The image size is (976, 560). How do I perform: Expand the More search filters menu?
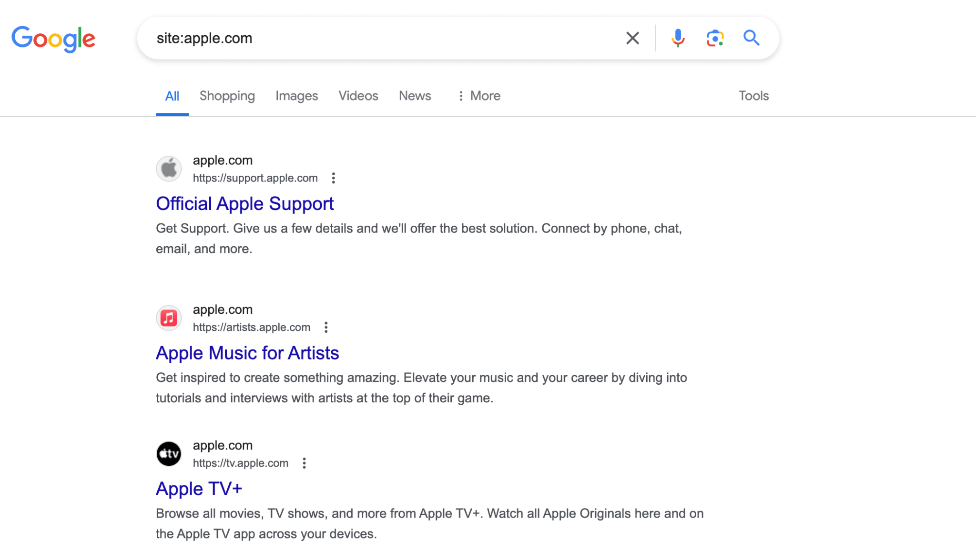[x=479, y=96]
